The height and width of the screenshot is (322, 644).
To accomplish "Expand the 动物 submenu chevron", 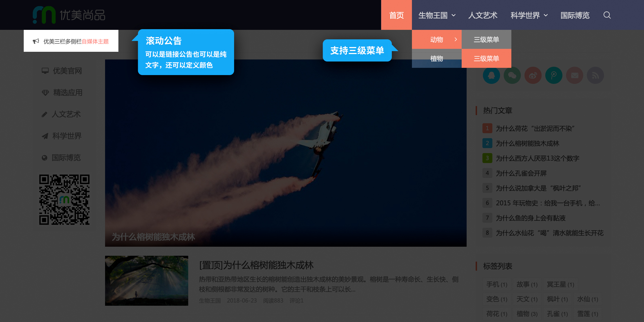I will (456, 39).
